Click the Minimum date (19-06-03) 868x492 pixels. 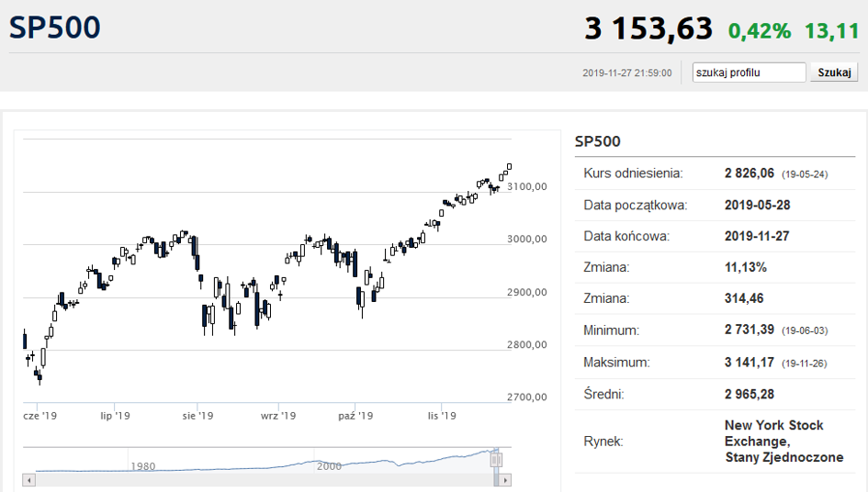(805, 331)
